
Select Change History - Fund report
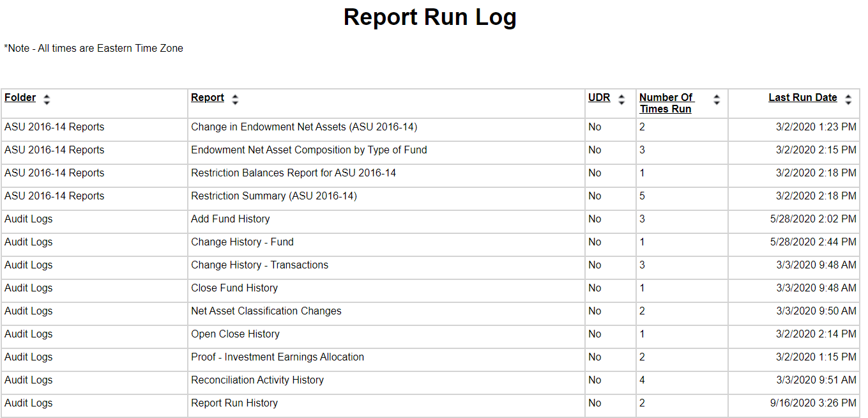click(x=242, y=242)
